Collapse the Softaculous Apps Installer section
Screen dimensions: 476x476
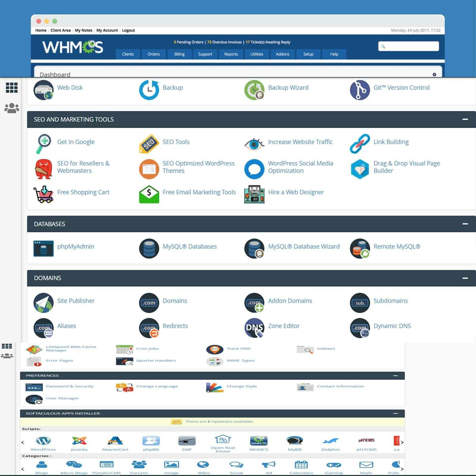pos(395,413)
